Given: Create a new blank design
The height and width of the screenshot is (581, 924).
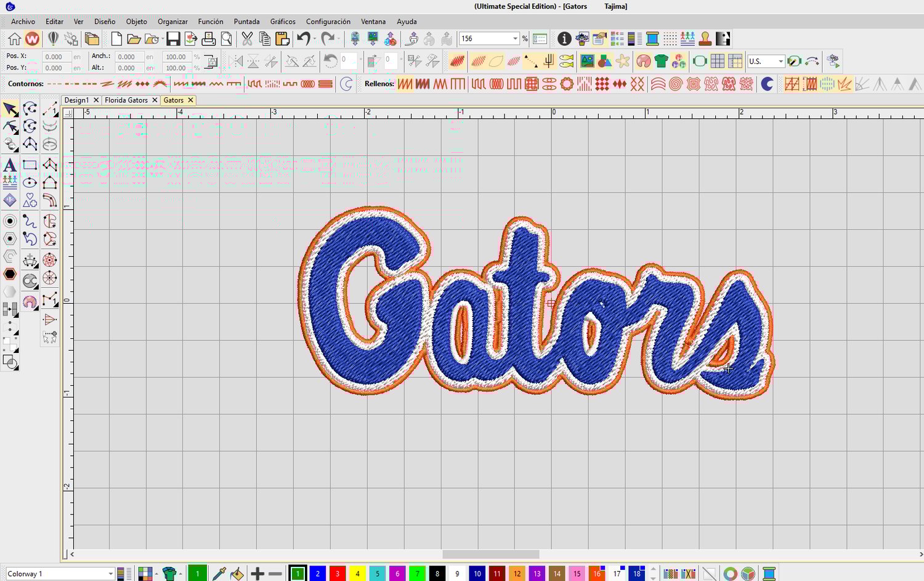Looking at the screenshot, I should (x=116, y=39).
